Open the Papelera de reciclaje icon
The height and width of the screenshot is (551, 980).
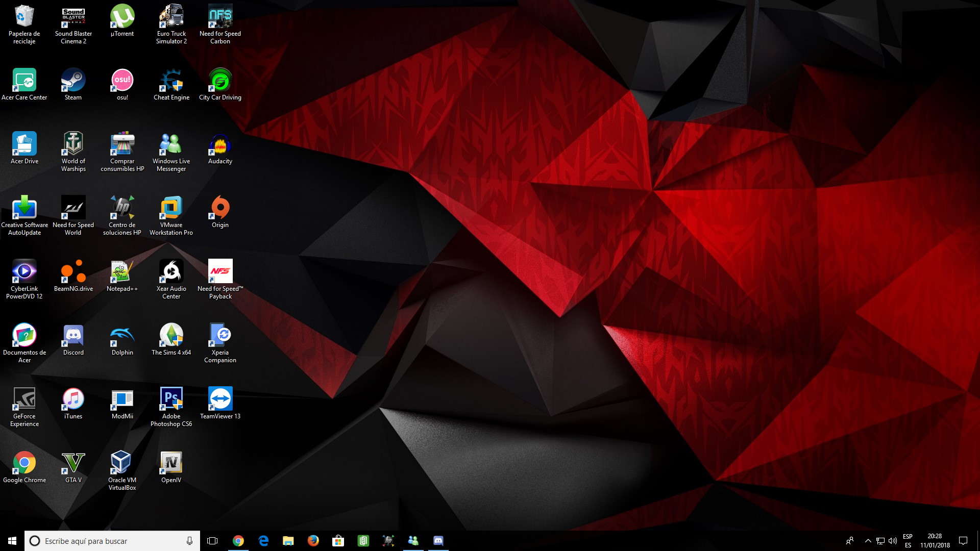click(x=24, y=24)
